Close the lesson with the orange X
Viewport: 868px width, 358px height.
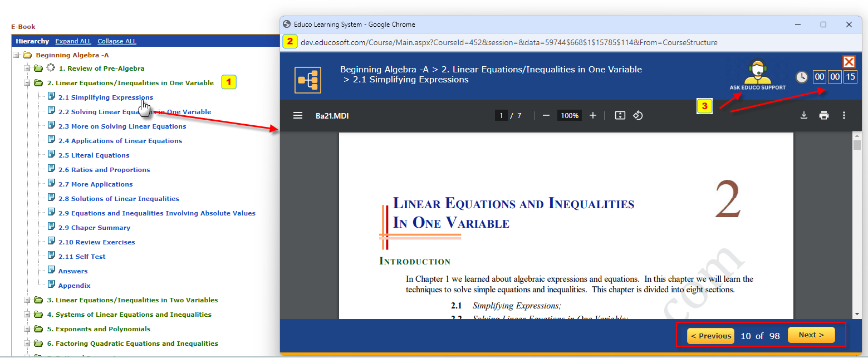(x=849, y=62)
